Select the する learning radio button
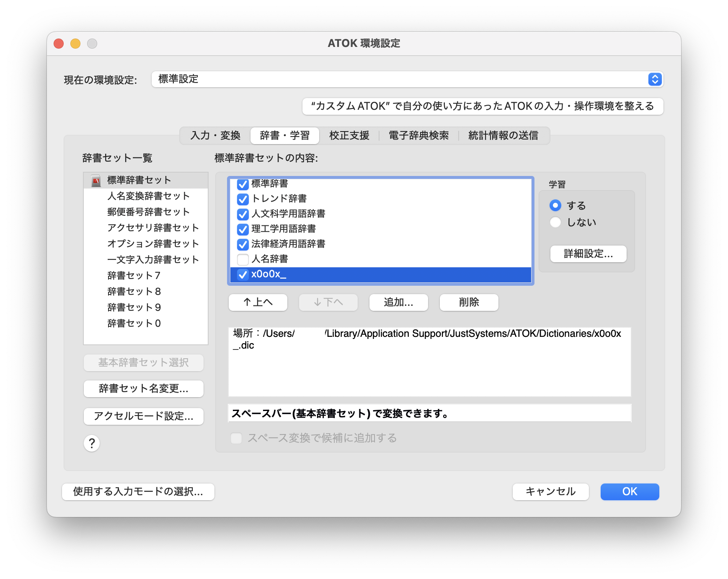 tap(555, 205)
